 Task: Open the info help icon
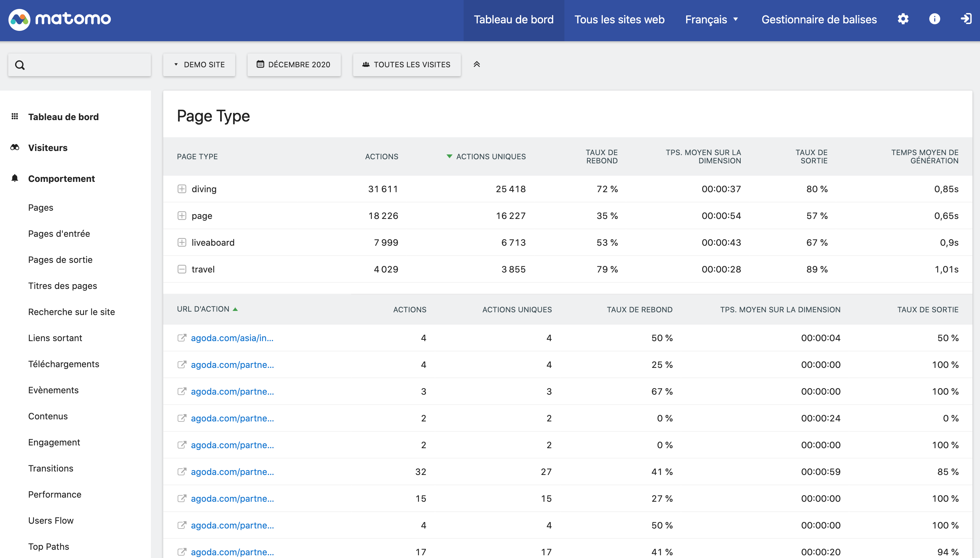(x=934, y=19)
